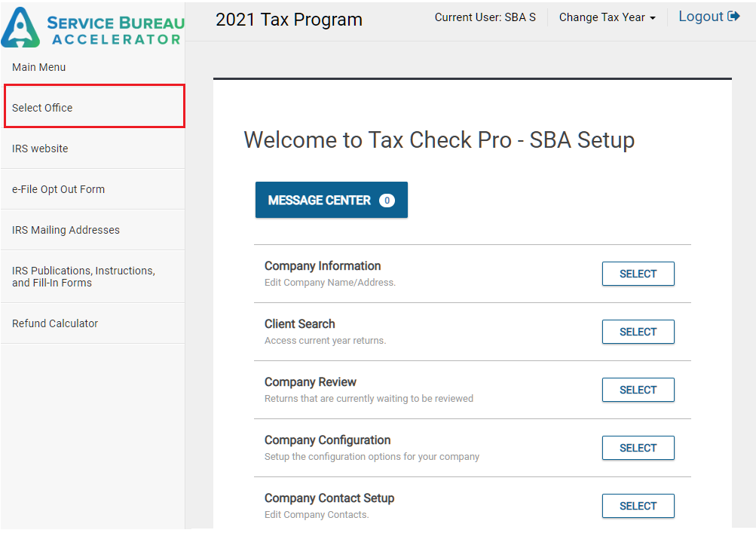This screenshot has height=533, width=756.
Task: Open the e-File Opt Out Form
Action: pyautogui.click(x=59, y=189)
